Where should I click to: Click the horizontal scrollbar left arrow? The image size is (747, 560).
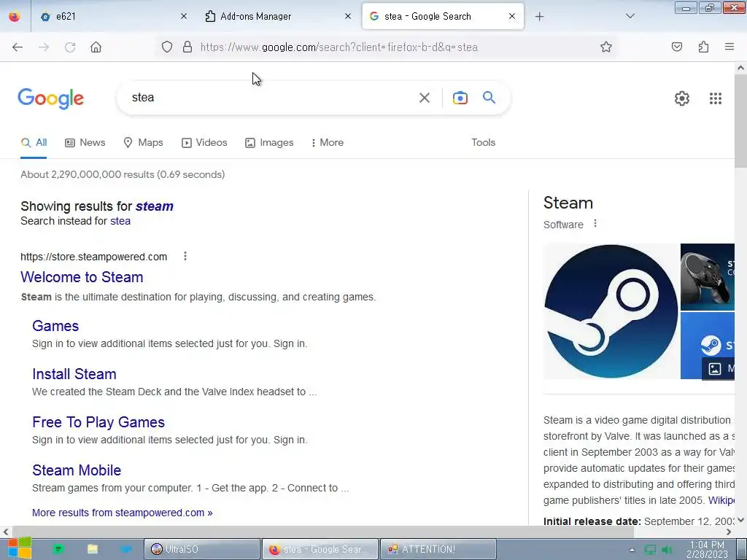[x=5, y=532]
